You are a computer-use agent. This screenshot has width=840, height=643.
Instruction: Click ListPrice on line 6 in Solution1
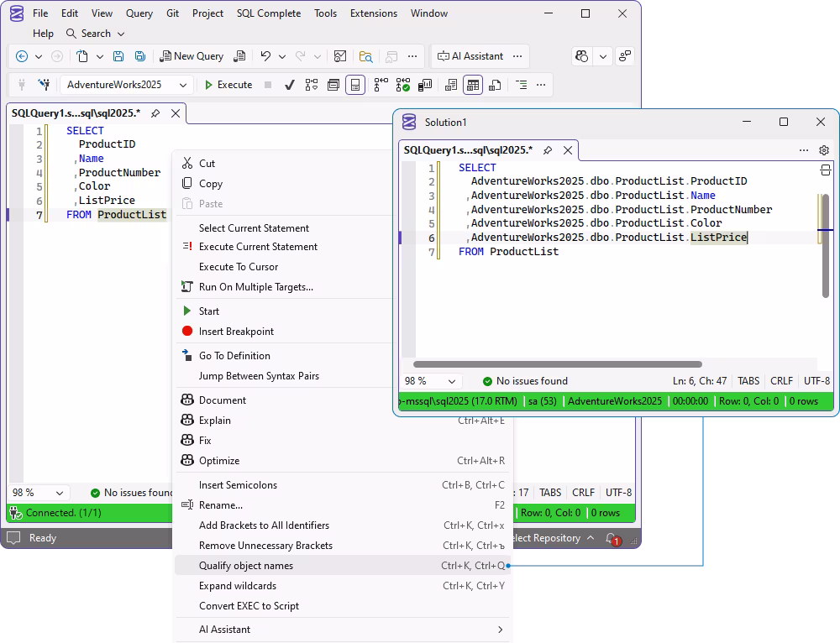718,238
